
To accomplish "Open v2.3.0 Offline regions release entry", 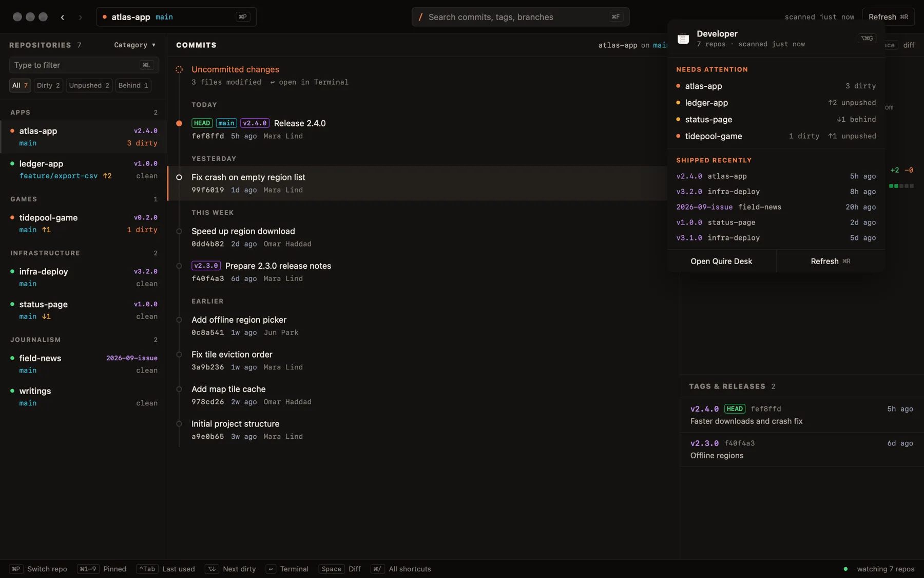I will tap(802, 450).
